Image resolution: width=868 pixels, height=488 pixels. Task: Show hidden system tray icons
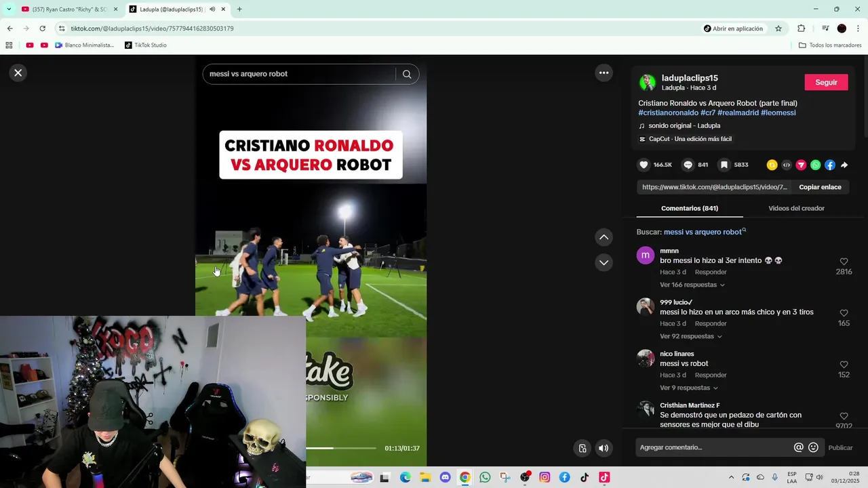(x=731, y=477)
